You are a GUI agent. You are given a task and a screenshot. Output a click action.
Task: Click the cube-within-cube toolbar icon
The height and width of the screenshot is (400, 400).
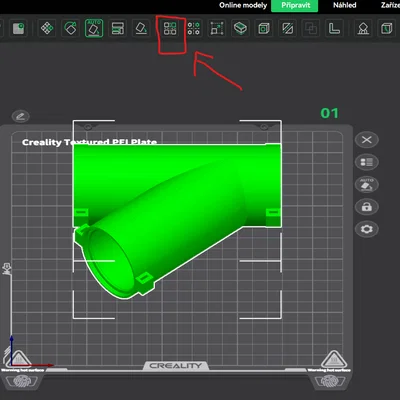(264, 28)
